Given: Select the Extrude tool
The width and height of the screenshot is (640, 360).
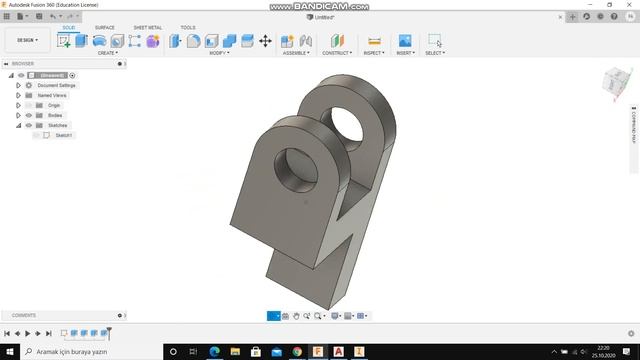Looking at the screenshot, I should point(82,41).
